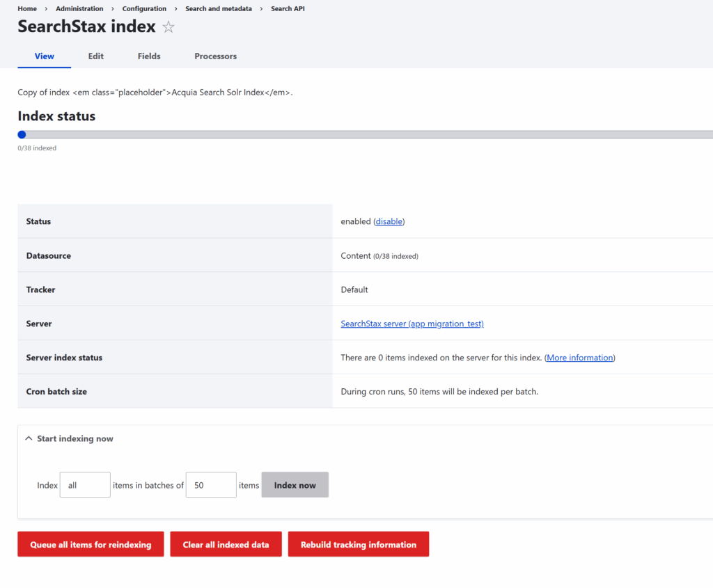Click the '0/38 indexed' progress text

[37, 148]
